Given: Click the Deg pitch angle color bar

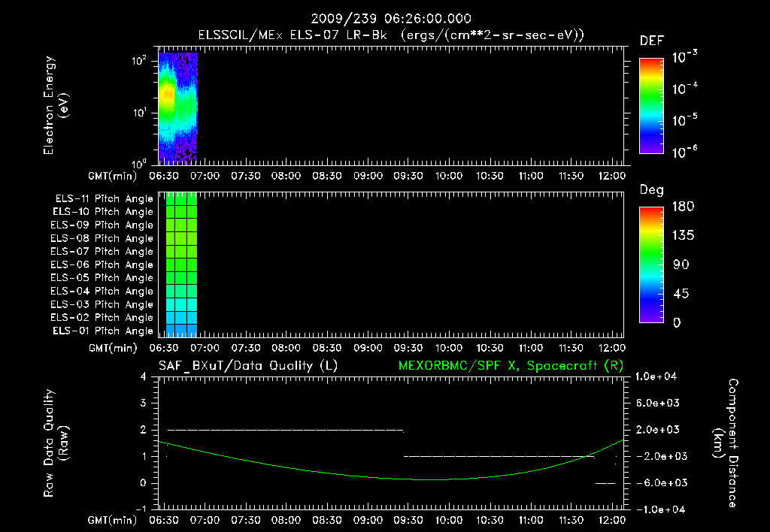Looking at the screenshot, I should click(x=651, y=264).
